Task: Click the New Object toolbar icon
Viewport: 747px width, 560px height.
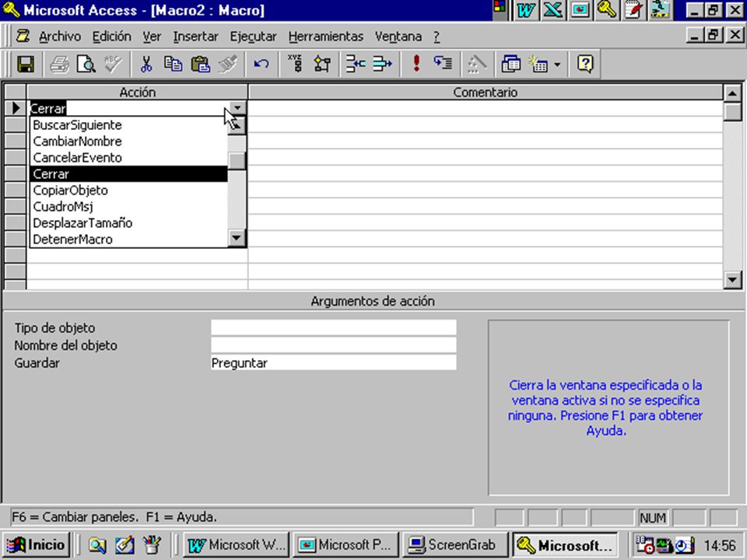Action: pos(538,64)
